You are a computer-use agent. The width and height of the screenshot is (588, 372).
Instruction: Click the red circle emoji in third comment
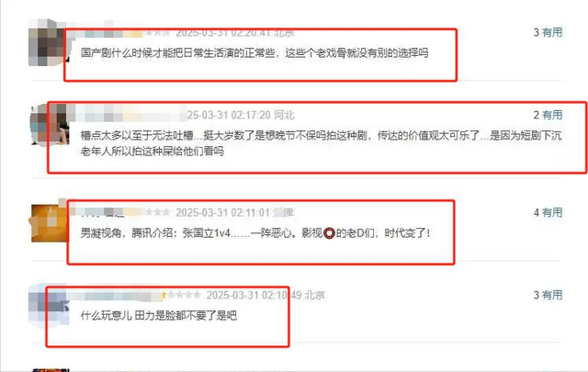(329, 233)
